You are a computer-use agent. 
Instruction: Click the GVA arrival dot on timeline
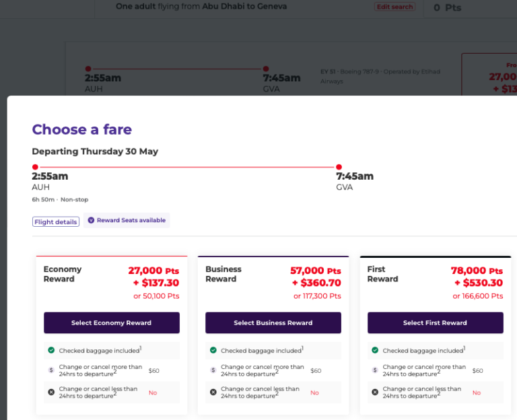click(339, 167)
